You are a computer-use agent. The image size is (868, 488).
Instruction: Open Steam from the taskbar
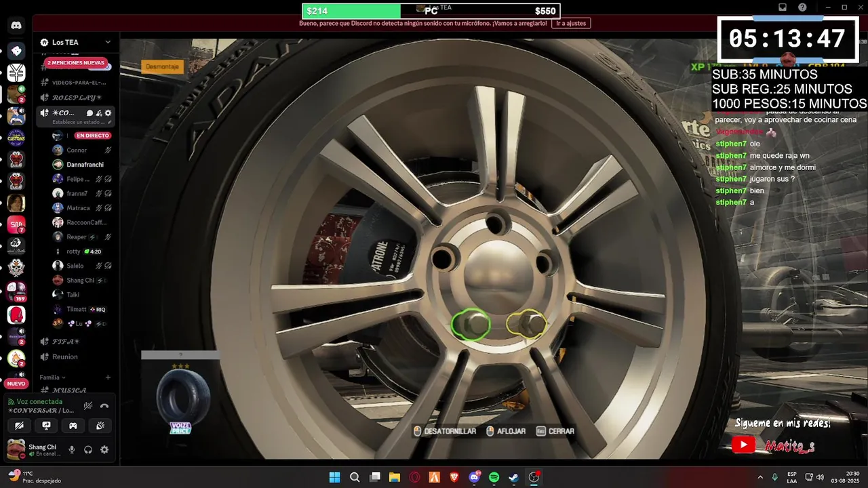514,477
